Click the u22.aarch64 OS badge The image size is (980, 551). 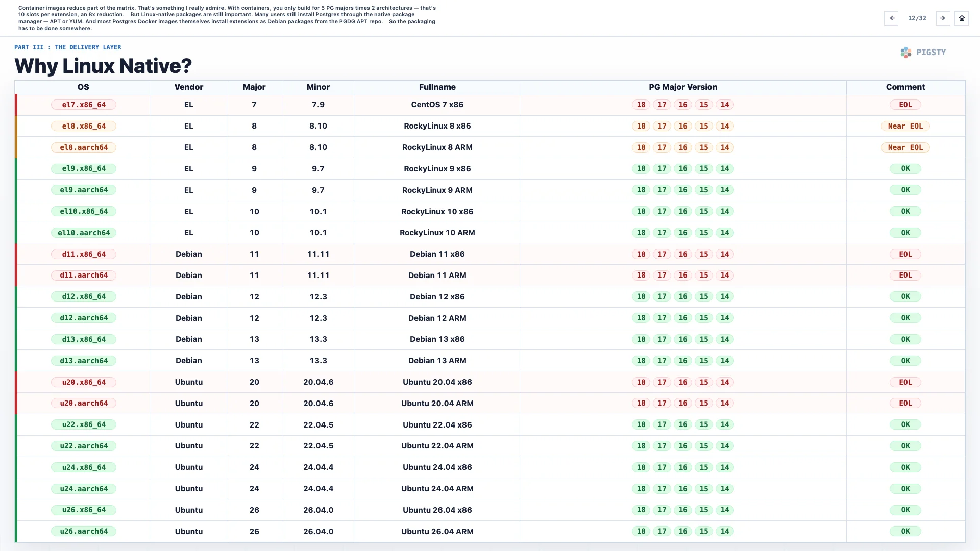(84, 446)
